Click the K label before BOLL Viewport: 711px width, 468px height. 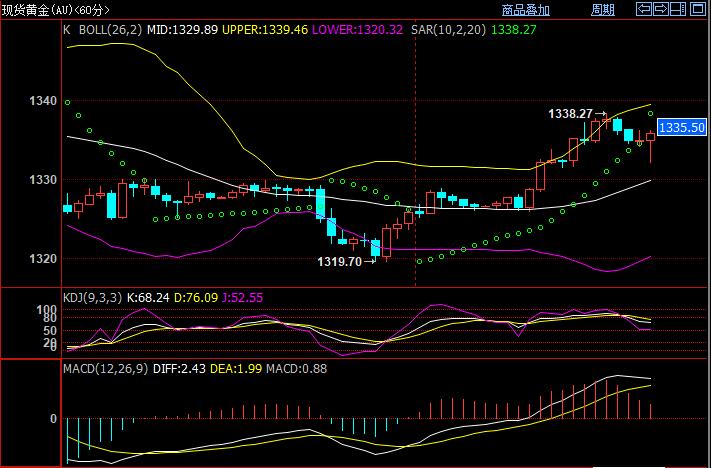(67, 30)
